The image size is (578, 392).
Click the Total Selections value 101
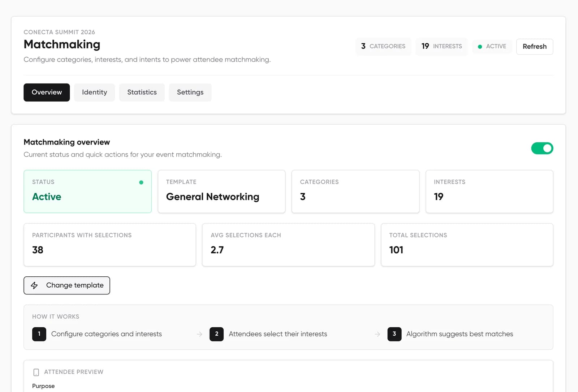(396, 250)
